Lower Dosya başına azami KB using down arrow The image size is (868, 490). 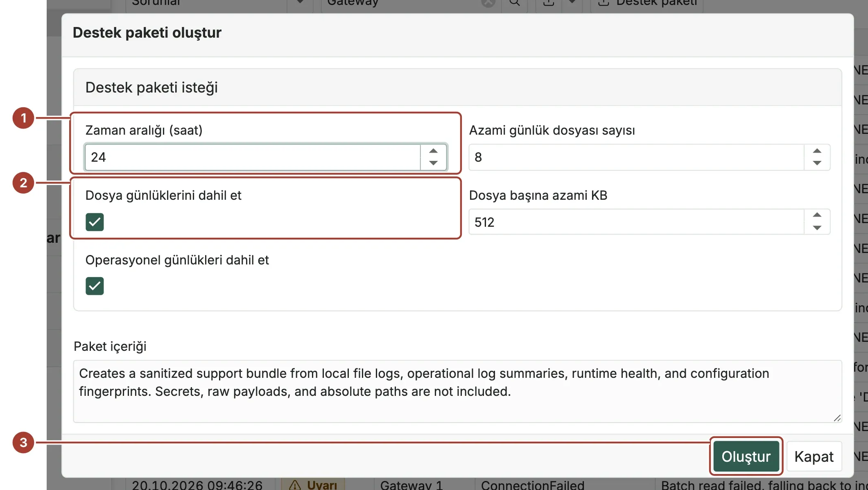817,228
